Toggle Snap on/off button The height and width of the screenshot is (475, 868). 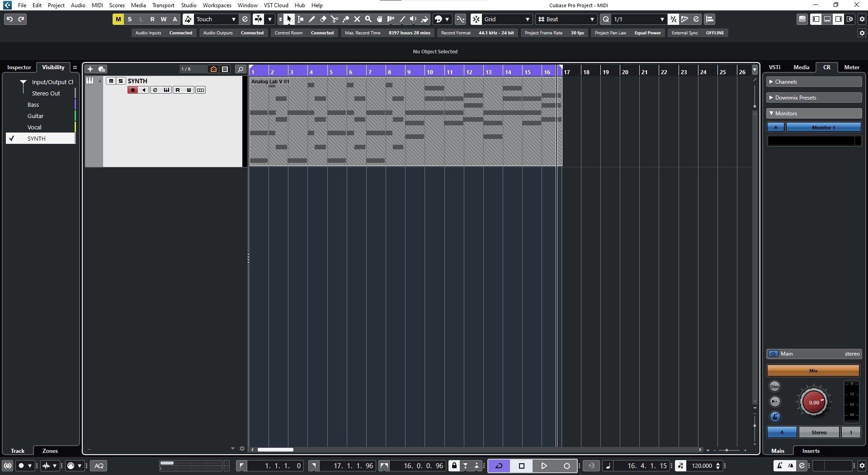click(x=476, y=19)
